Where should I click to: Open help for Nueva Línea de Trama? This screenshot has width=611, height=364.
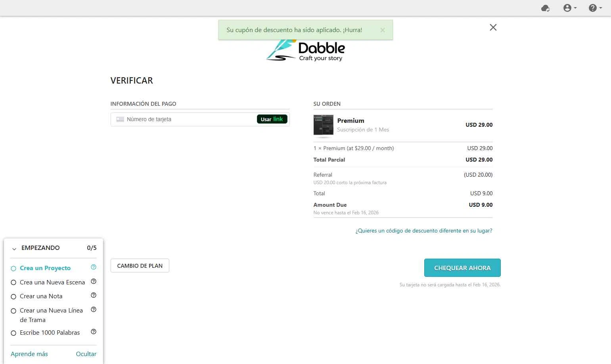tap(94, 309)
